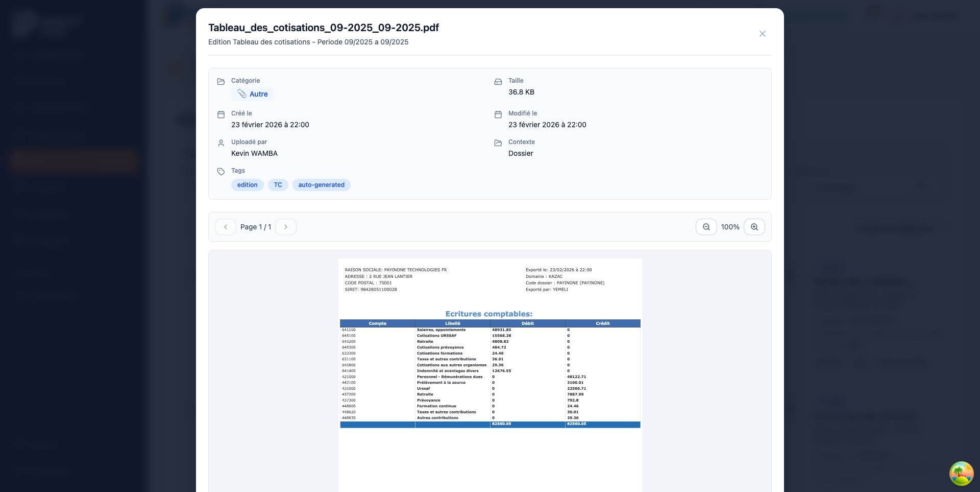
Task: Go to the next page of the document
Action: (285, 226)
